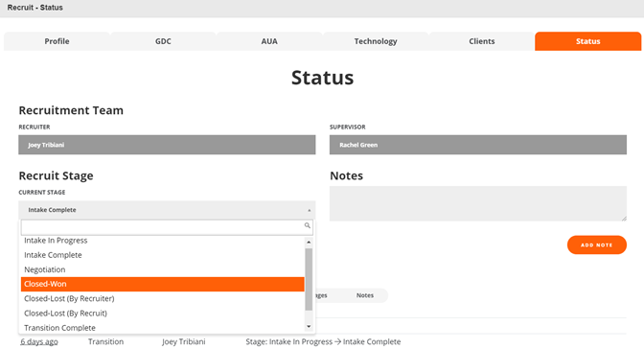Collapse the Current Stage dropdown

click(167, 210)
